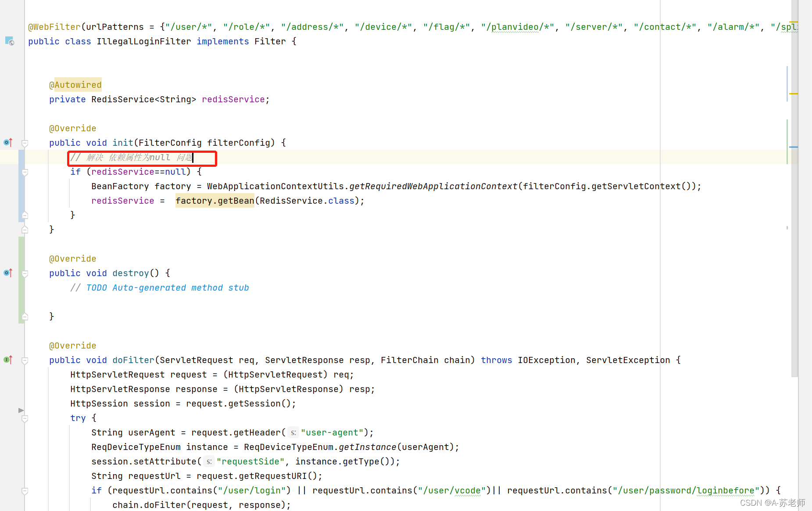Click the highlighted @Autowired annotation

pos(75,85)
